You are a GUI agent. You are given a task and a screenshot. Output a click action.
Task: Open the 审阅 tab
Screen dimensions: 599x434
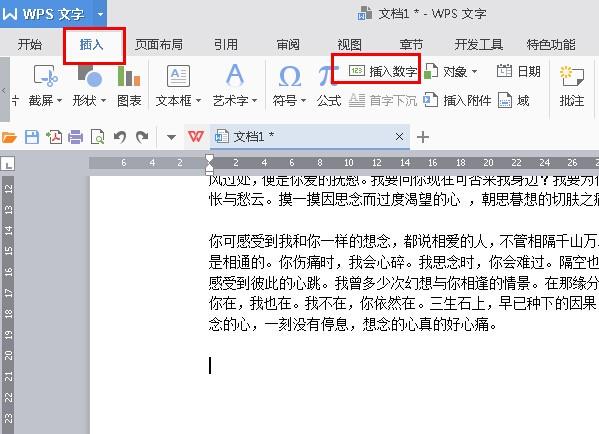pyautogui.click(x=288, y=45)
